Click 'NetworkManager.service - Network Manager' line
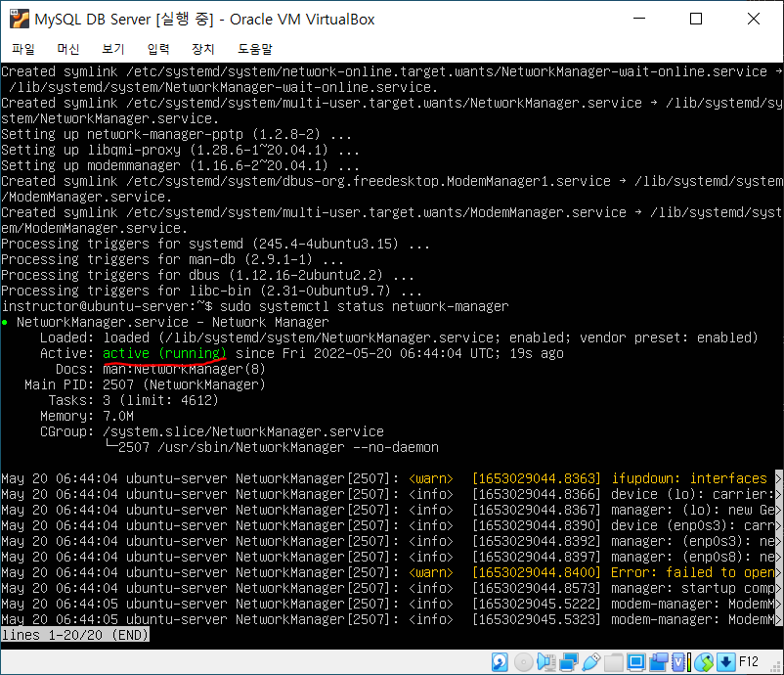Viewport: 784px width, 675px height. [172, 322]
